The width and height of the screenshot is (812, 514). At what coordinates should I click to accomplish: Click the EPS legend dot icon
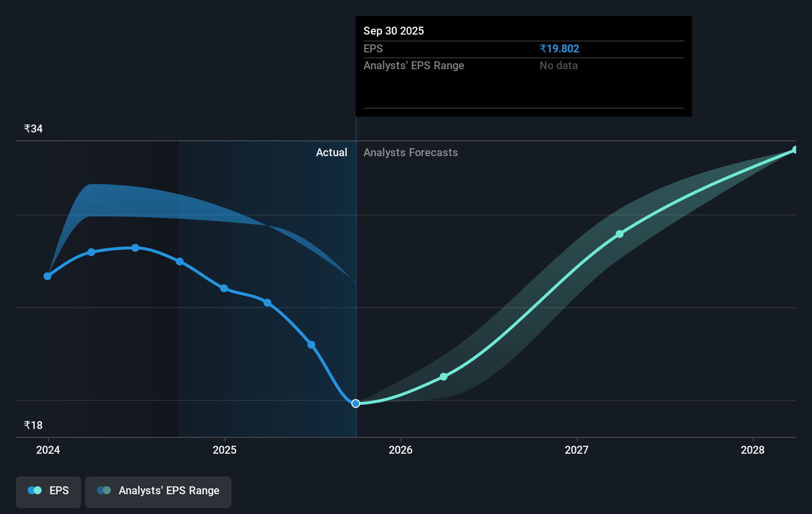tap(34, 490)
